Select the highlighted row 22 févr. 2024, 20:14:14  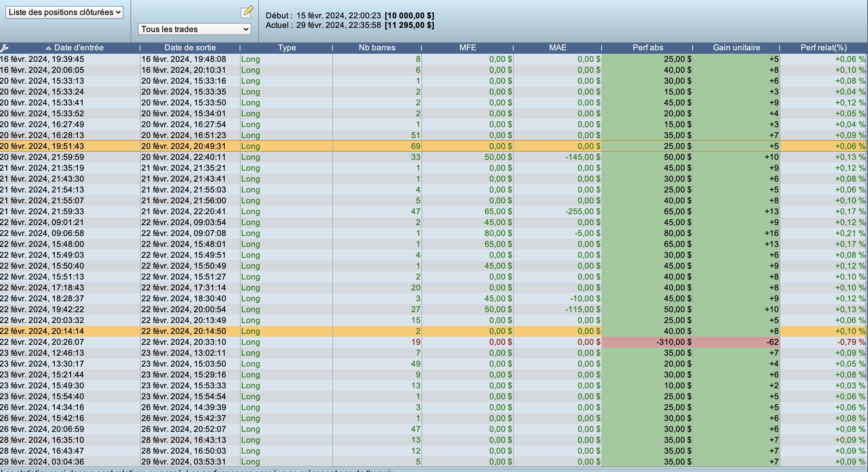(434, 331)
